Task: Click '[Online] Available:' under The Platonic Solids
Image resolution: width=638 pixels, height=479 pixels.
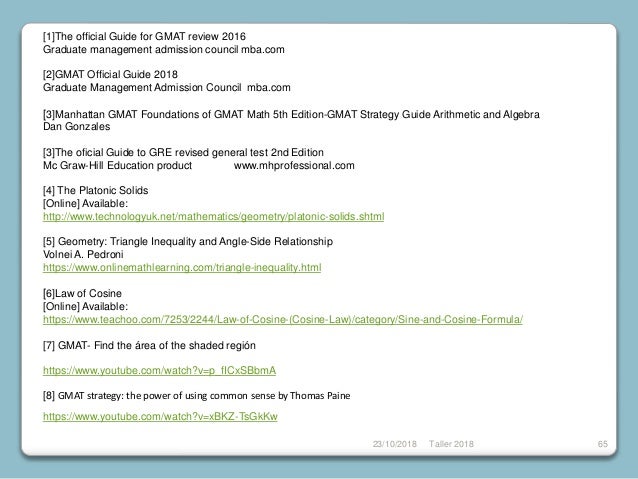Action: click(85, 203)
